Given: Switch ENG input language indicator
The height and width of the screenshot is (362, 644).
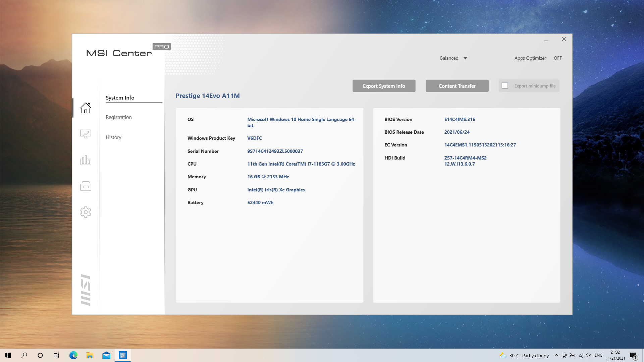Looking at the screenshot, I should [x=598, y=355].
